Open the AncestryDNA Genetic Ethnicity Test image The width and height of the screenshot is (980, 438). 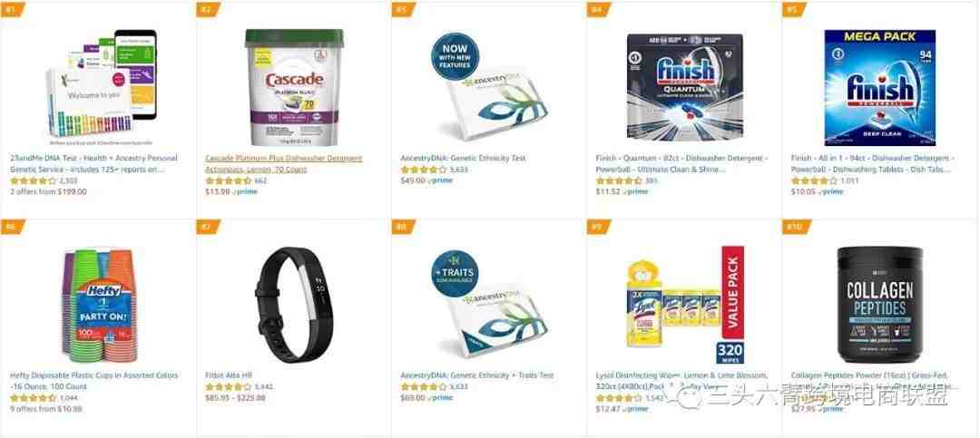tap(491, 87)
